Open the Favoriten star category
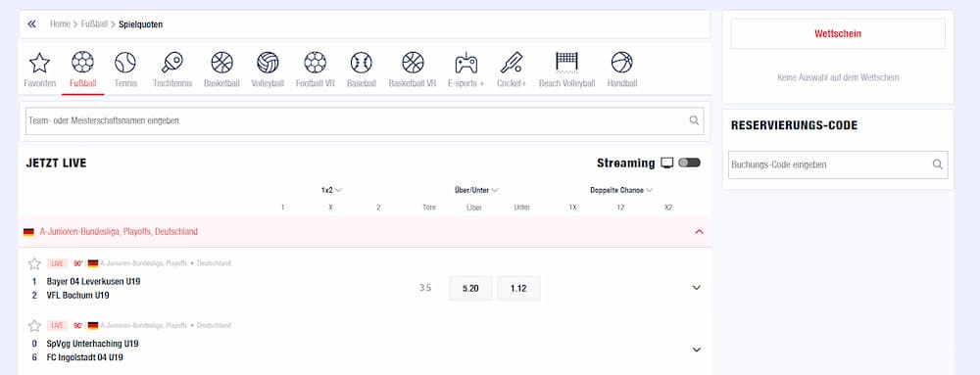This screenshot has height=375, width=980. 39,63
